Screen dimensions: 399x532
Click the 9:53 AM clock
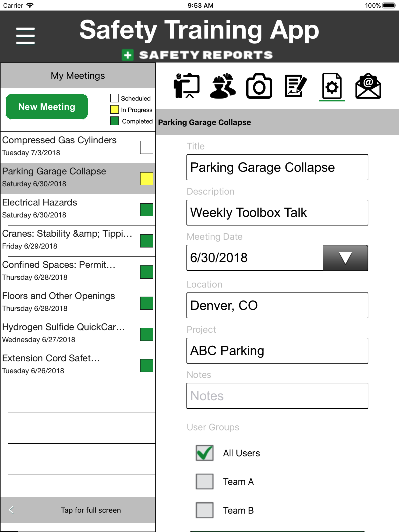pyautogui.click(x=200, y=5)
